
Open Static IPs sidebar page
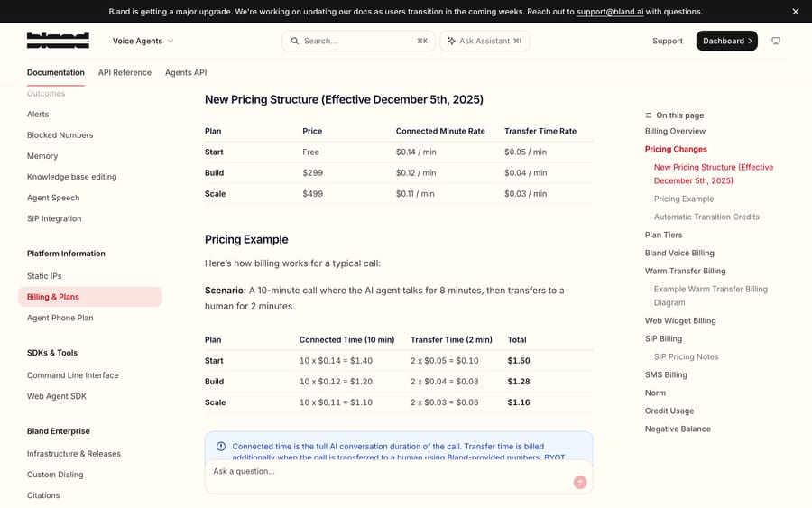[x=44, y=276]
